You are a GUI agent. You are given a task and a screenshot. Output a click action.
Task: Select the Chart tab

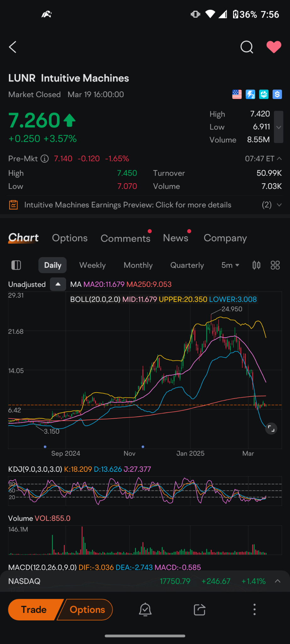[24, 238]
